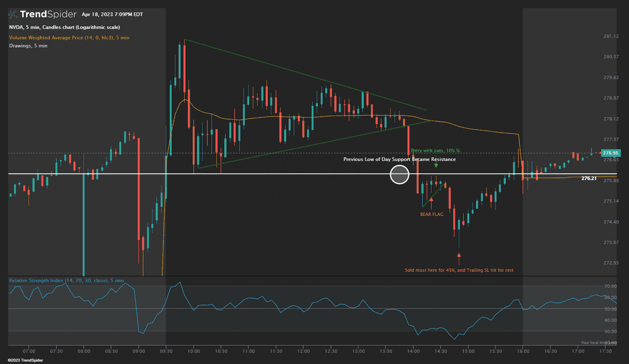Click the 13:00 time axis label
This screenshot has height=364, width=629.
[359, 351]
